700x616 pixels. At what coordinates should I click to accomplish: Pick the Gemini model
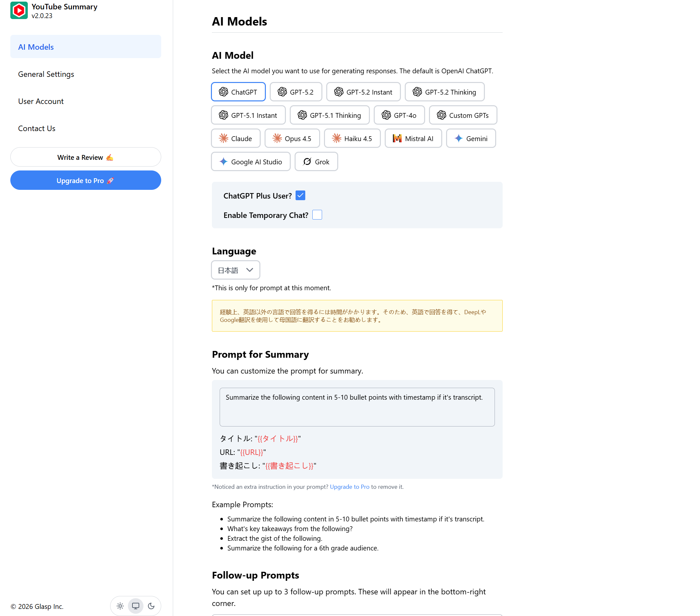click(471, 138)
